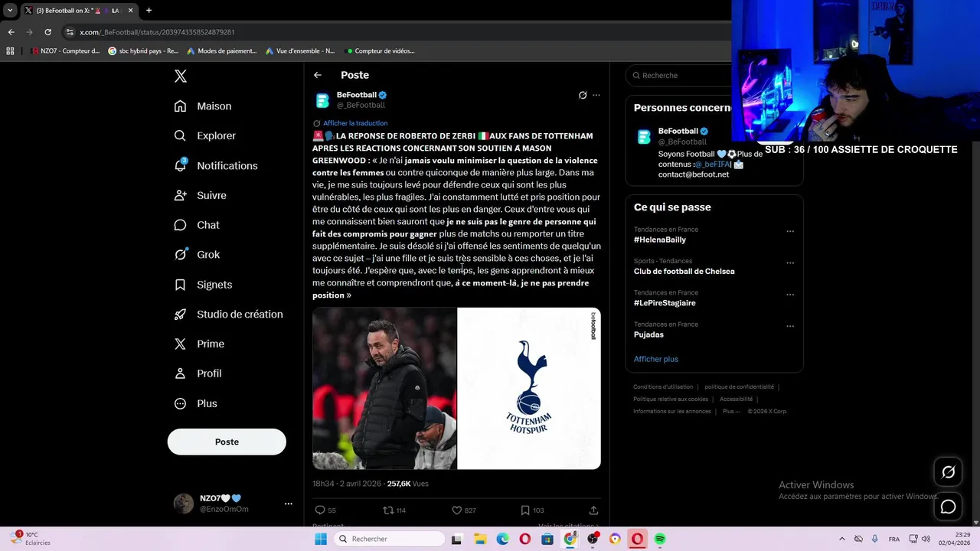Open the Notifications bell icon
The image size is (980, 551).
(x=180, y=165)
